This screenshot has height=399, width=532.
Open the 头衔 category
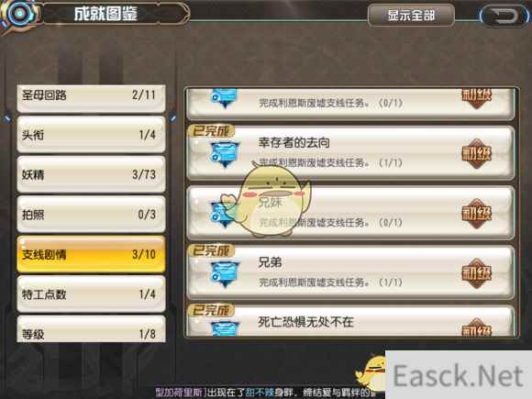point(91,135)
